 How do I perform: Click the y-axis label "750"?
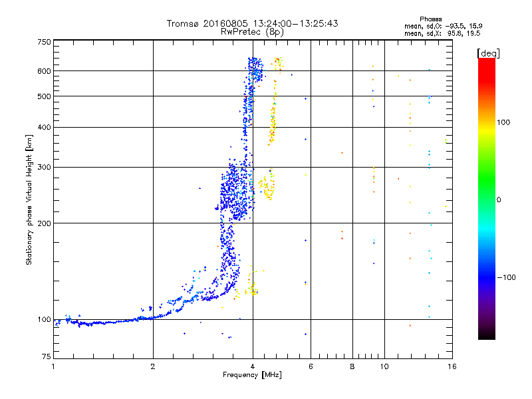44,42
